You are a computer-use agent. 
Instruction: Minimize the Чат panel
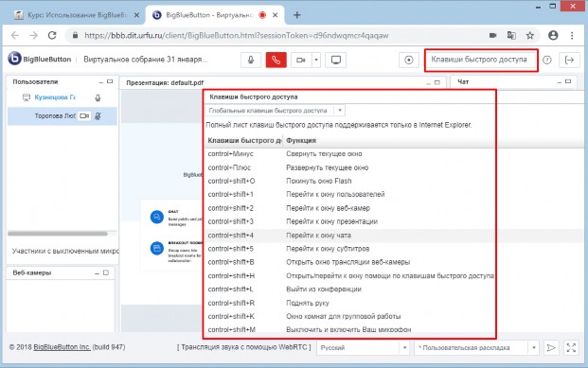560,81
